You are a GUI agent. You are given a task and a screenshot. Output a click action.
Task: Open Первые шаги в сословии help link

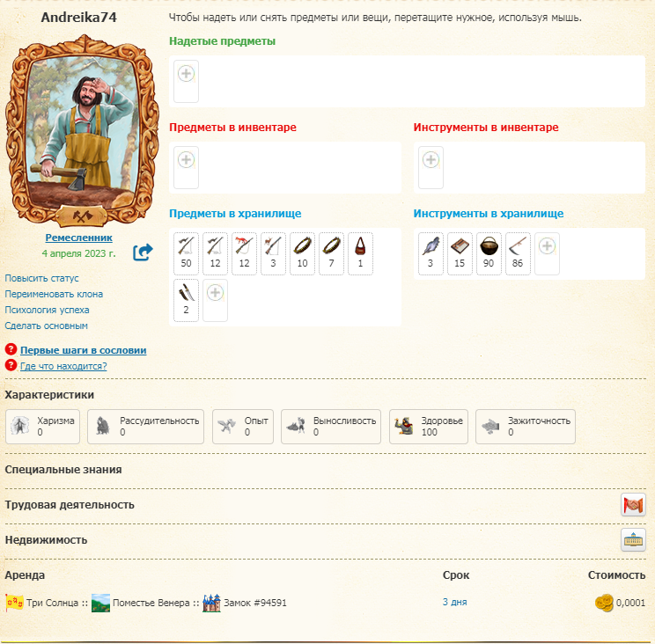(83, 350)
